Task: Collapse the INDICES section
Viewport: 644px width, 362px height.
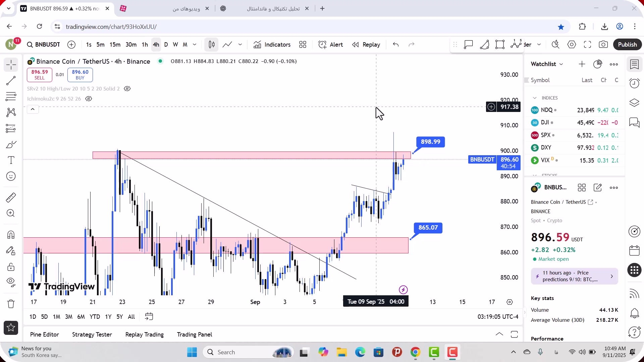Action: pos(535,98)
